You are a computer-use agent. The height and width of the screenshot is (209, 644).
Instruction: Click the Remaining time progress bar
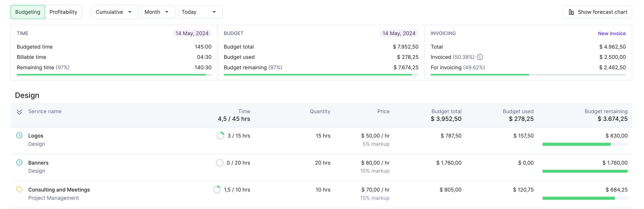114,75
